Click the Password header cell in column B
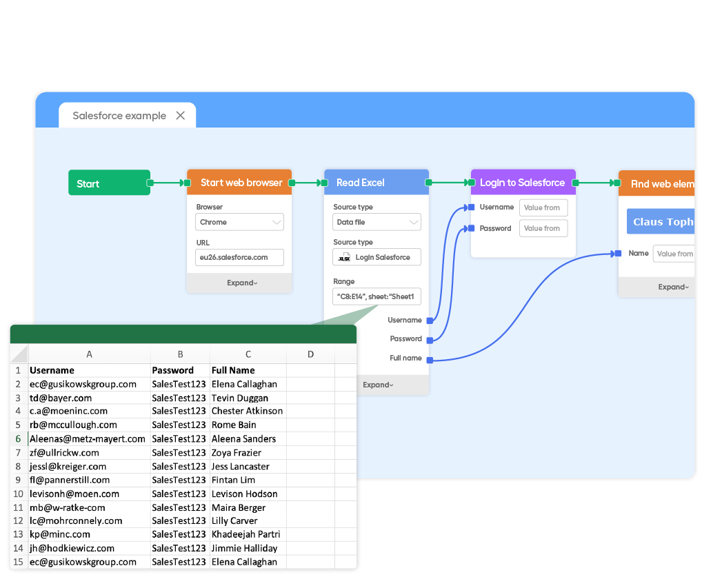Screen dimensions: 702x588 [180, 370]
